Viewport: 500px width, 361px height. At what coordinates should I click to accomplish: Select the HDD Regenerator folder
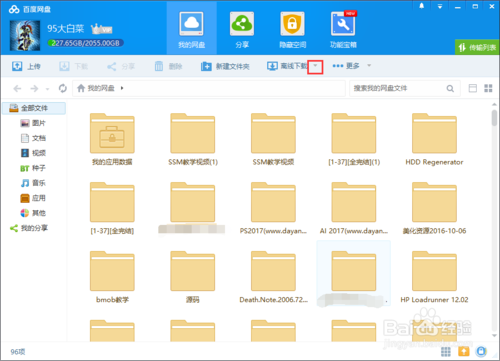point(434,139)
